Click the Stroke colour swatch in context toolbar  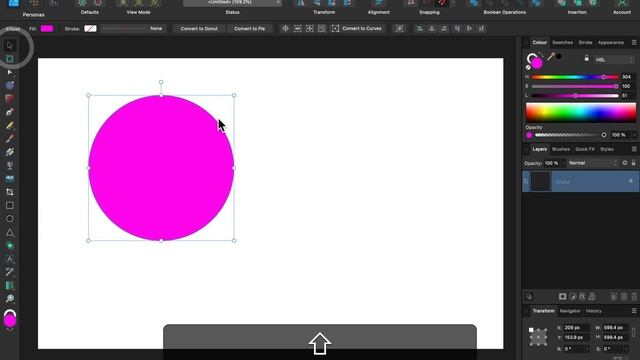(90, 29)
